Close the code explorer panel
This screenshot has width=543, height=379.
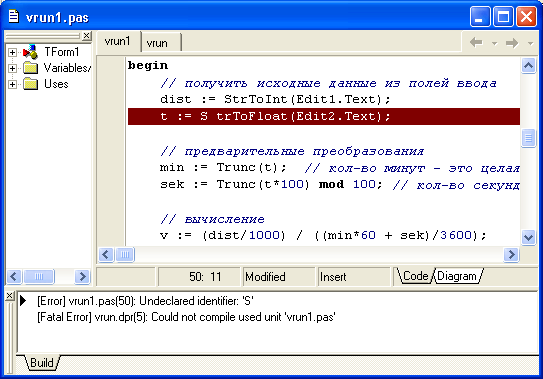click(87, 35)
